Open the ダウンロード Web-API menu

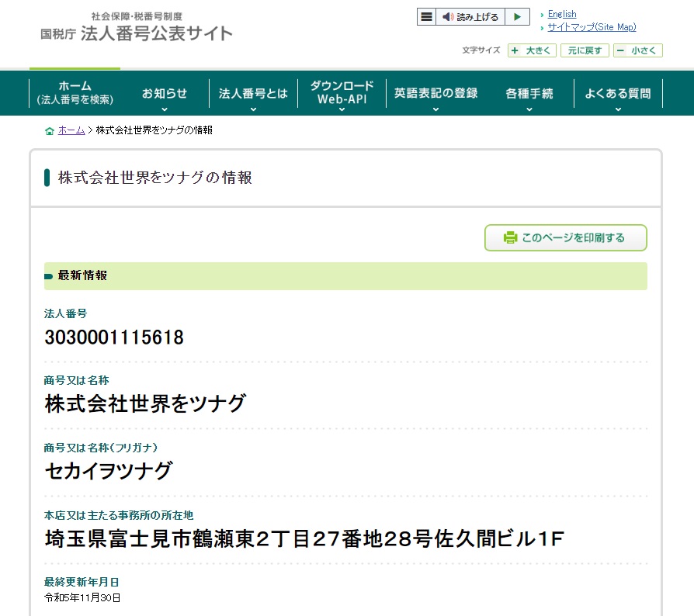click(342, 93)
